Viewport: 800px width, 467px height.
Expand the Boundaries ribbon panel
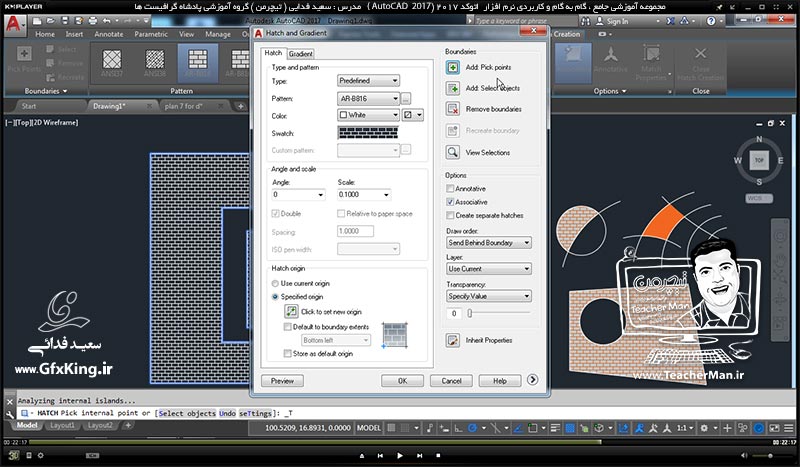point(46,91)
